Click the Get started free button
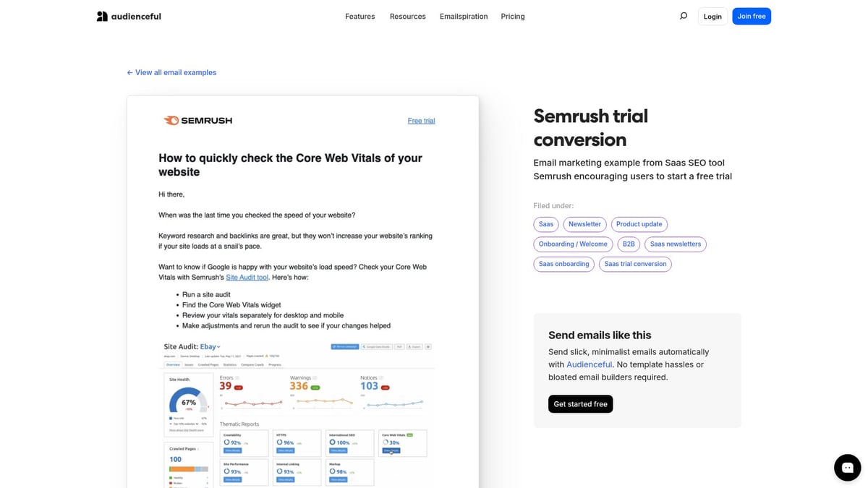This screenshot has height=488, width=868. tap(580, 403)
